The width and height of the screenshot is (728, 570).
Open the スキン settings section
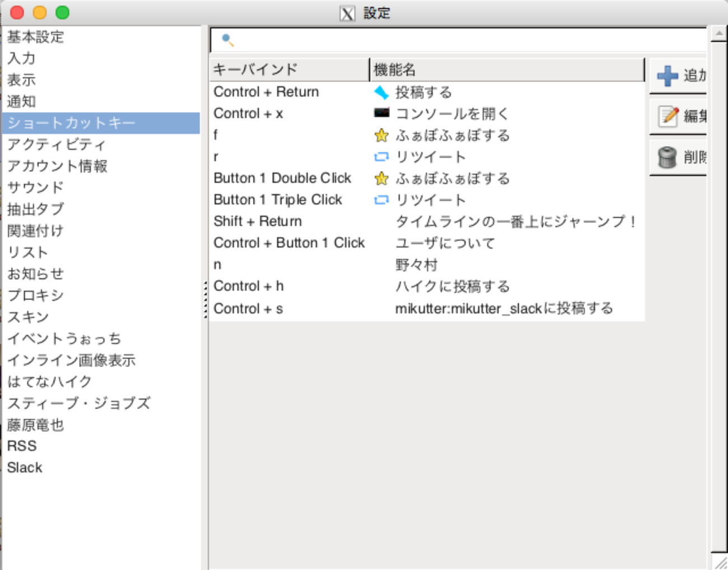click(x=101, y=317)
